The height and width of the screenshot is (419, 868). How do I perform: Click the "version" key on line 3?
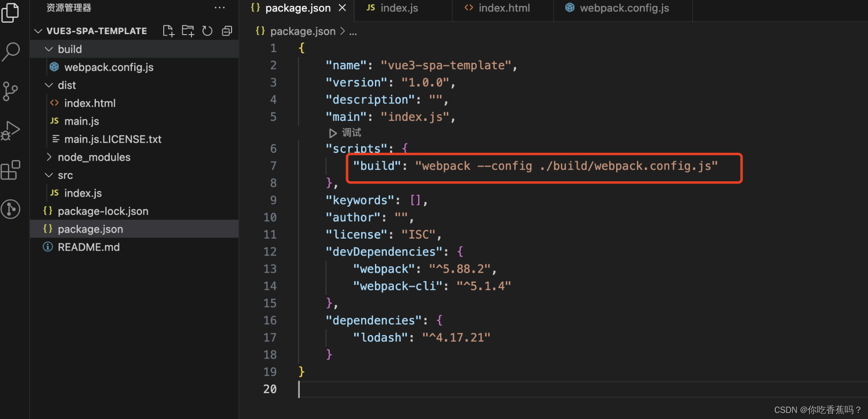tap(356, 82)
